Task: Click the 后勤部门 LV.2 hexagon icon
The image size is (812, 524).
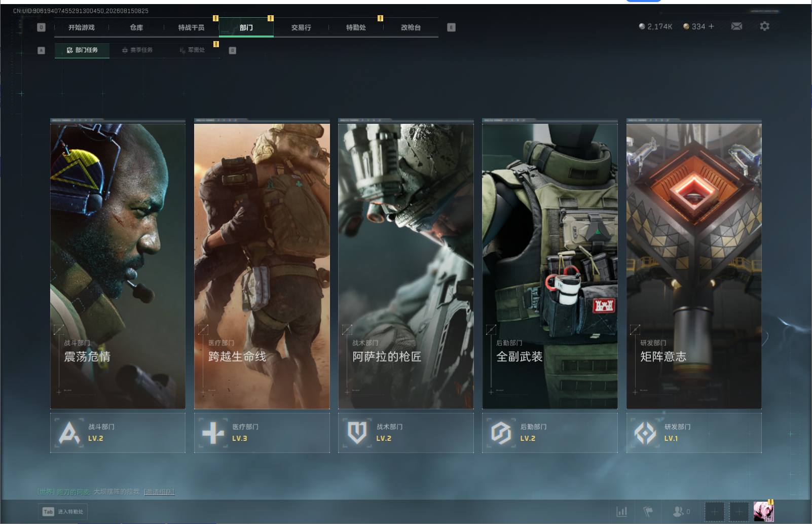Action: coord(501,433)
